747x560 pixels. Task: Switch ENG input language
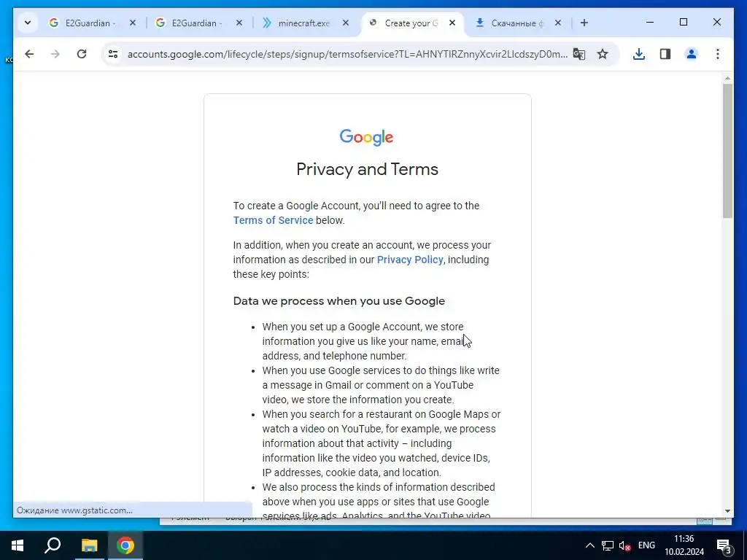coord(646,545)
